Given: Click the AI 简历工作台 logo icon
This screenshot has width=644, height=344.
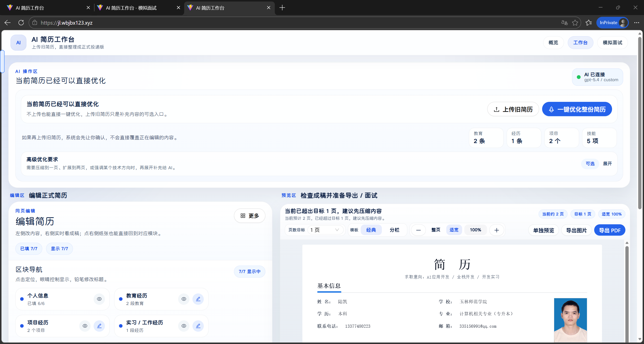Looking at the screenshot, I should click(x=18, y=42).
